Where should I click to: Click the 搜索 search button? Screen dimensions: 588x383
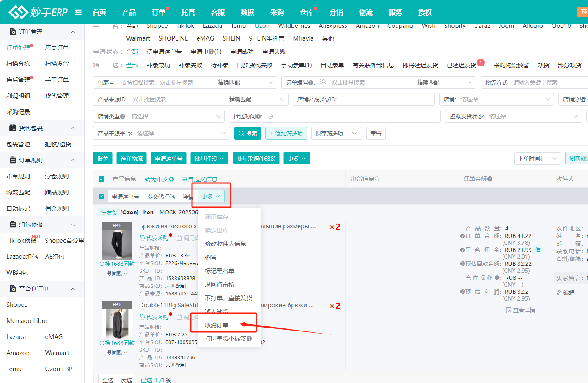pyautogui.click(x=247, y=133)
